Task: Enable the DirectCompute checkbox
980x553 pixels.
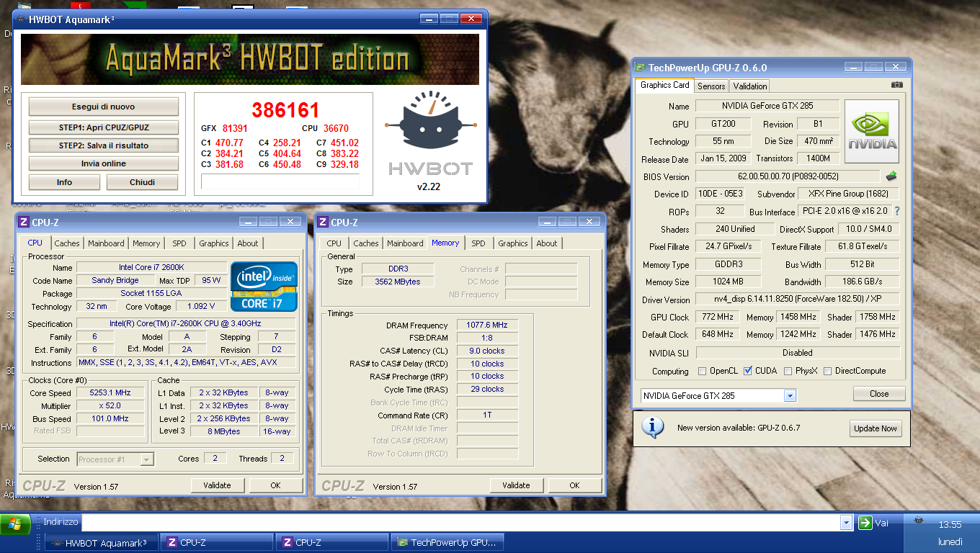Action: (827, 372)
